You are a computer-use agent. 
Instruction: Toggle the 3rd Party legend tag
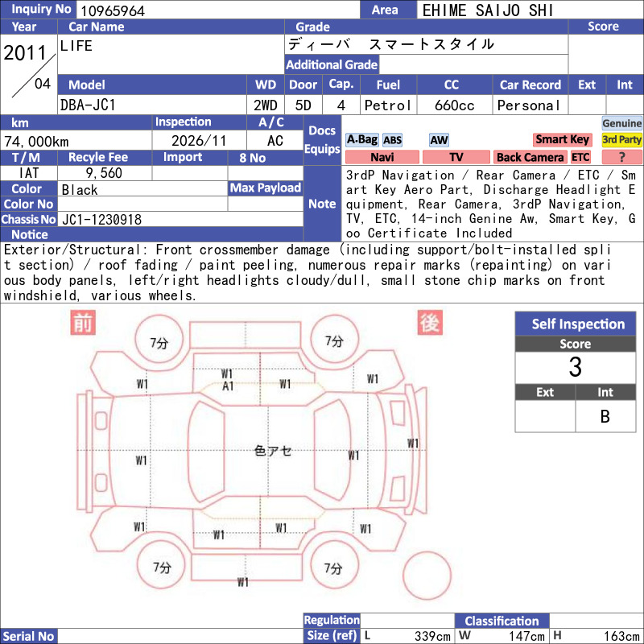click(x=621, y=139)
